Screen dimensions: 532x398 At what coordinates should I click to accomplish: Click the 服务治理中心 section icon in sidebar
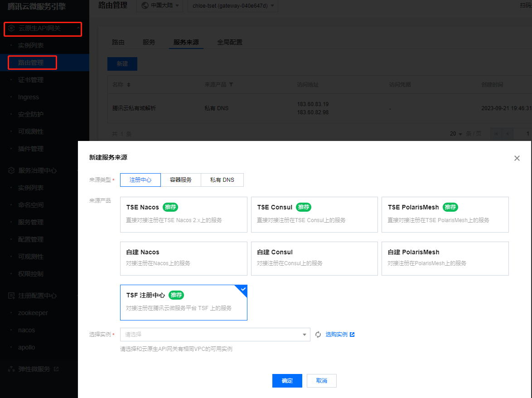(11, 170)
